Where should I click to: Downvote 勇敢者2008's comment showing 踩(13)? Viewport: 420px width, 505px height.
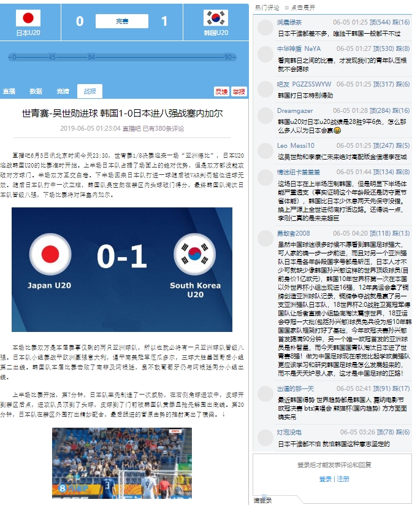[x=401, y=233]
